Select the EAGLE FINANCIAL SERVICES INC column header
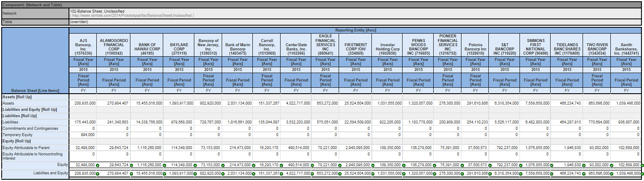This screenshot has height=181, width=644. pos(326,45)
